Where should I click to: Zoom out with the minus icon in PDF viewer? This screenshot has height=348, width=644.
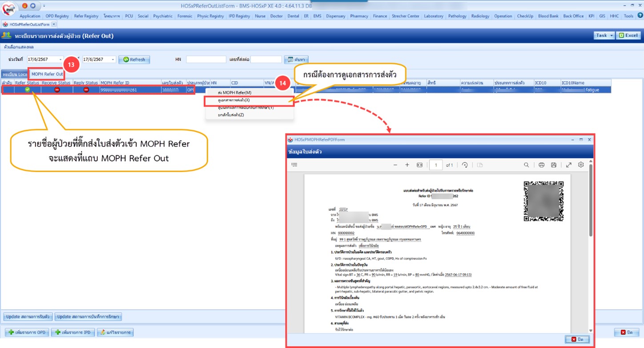395,165
